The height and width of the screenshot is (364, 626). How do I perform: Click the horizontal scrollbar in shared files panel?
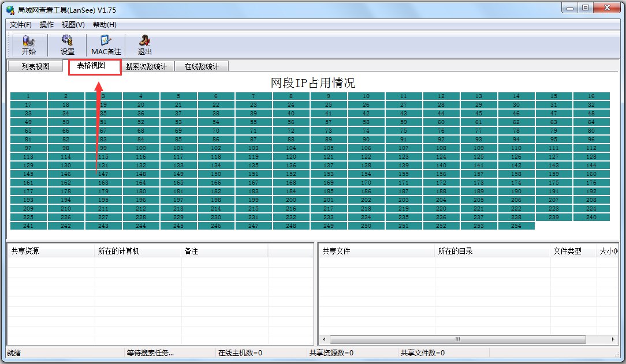tap(456, 339)
